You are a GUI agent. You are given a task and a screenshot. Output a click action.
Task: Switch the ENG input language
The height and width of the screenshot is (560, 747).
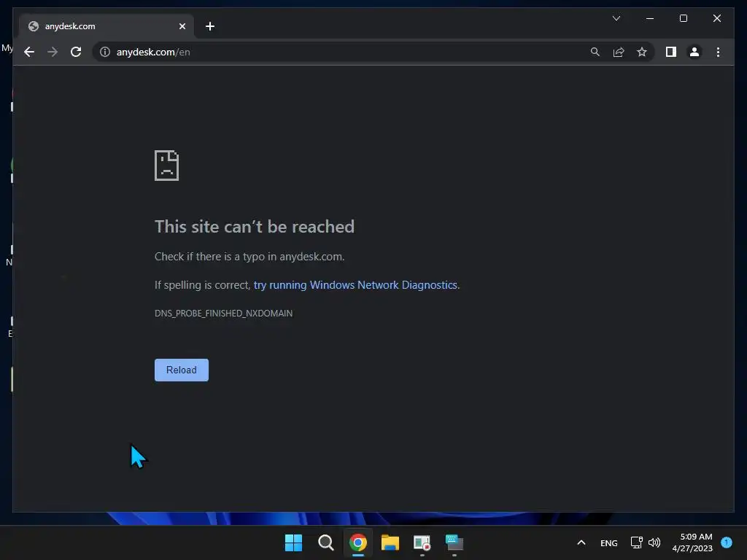coord(609,542)
